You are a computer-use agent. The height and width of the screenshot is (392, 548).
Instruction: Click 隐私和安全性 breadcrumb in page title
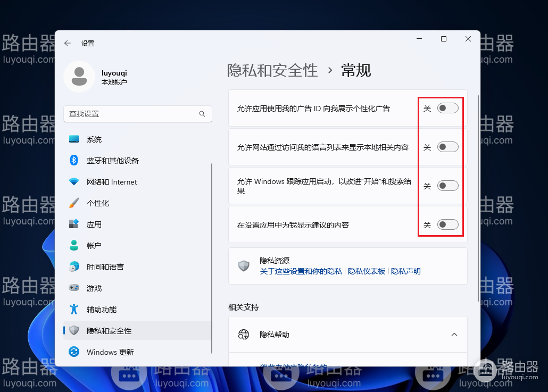click(272, 70)
